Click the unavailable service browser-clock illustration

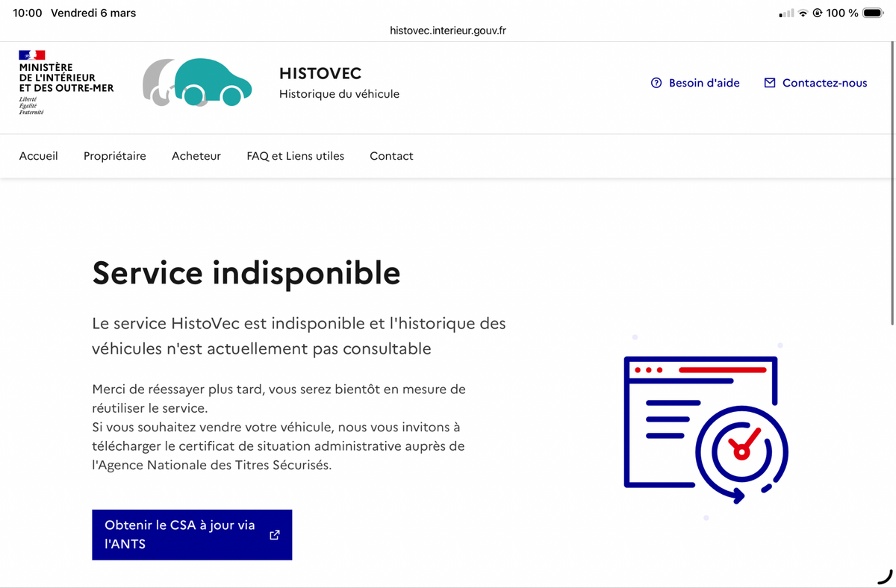tap(706, 429)
